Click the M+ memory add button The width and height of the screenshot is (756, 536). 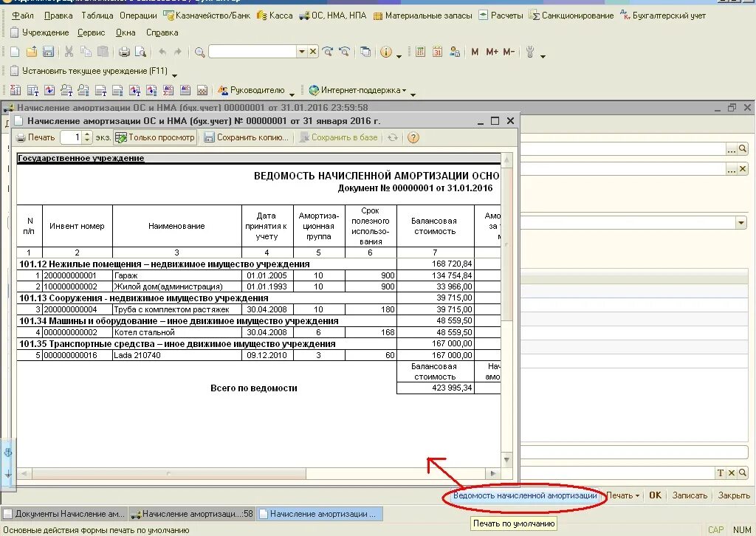[x=492, y=52]
